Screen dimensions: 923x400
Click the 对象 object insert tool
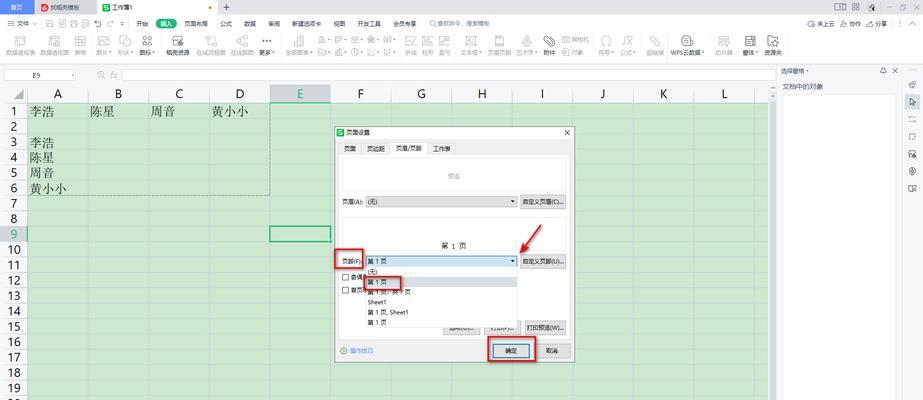click(572, 52)
